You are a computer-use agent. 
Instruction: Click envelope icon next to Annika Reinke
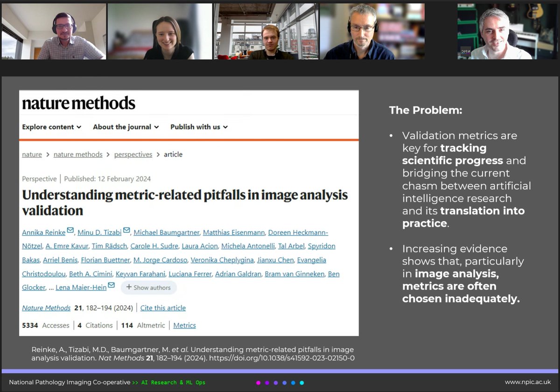(70, 230)
